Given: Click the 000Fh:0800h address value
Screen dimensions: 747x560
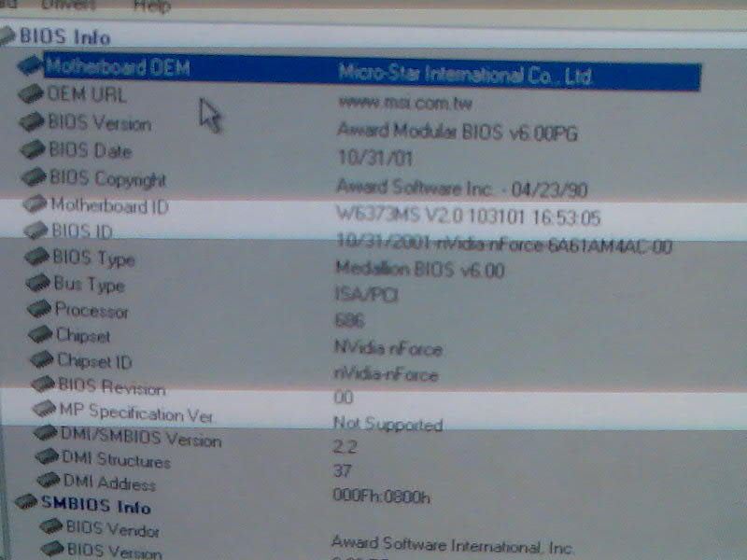Looking at the screenshot, I should pos(381,497).
